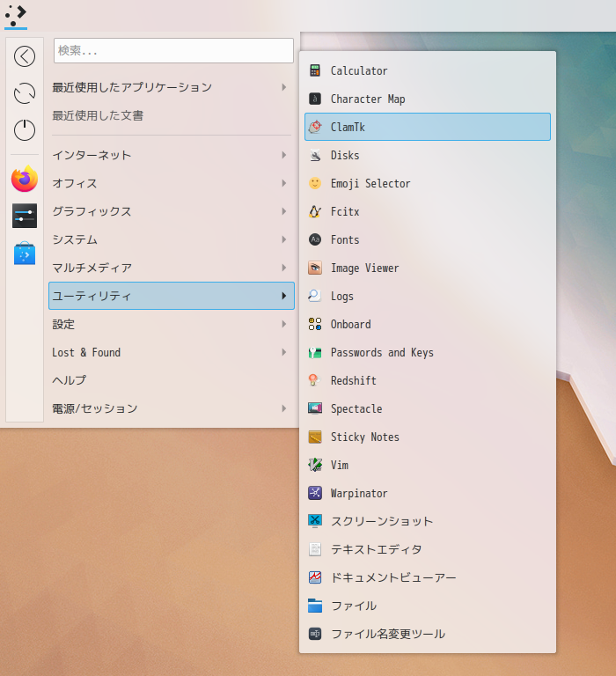Expand the システム submenu arrow
This screenshot has height=676, width=616.
tap(284, 239)
